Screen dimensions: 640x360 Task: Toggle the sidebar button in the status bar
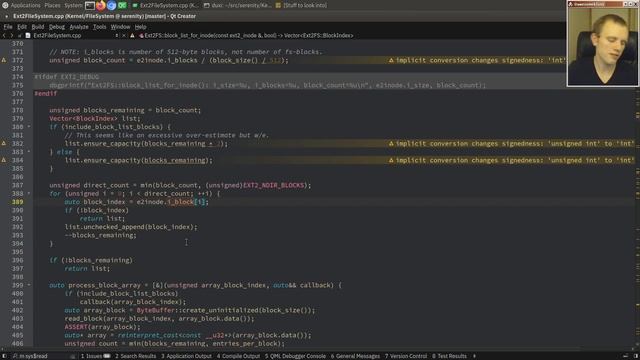pos(4,356)
